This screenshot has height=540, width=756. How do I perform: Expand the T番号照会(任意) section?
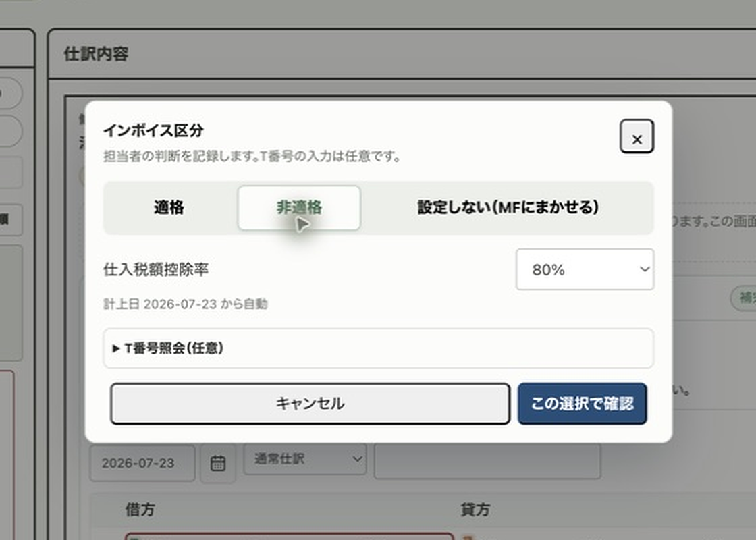[379, 348]
